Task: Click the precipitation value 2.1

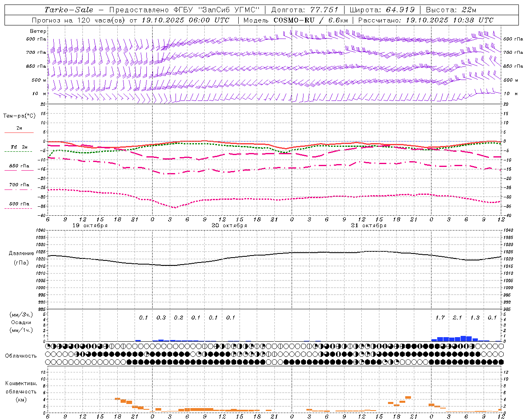Action: (457, 317)
